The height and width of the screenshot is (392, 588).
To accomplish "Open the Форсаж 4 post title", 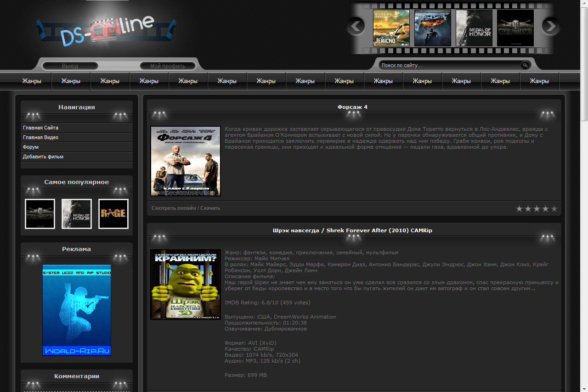I will coord(352,107).
